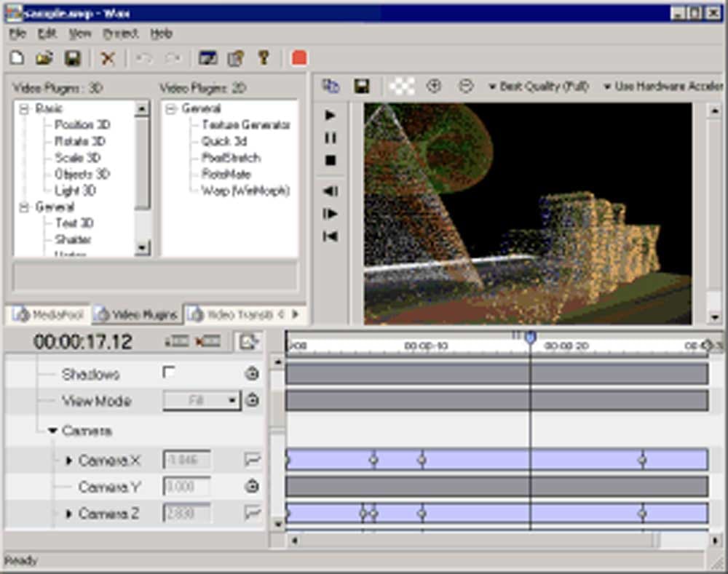The height and width of the screenshot is (574, 728).
Task: Open the Best Quality (Full) dropdown
Action: [537, 86]
